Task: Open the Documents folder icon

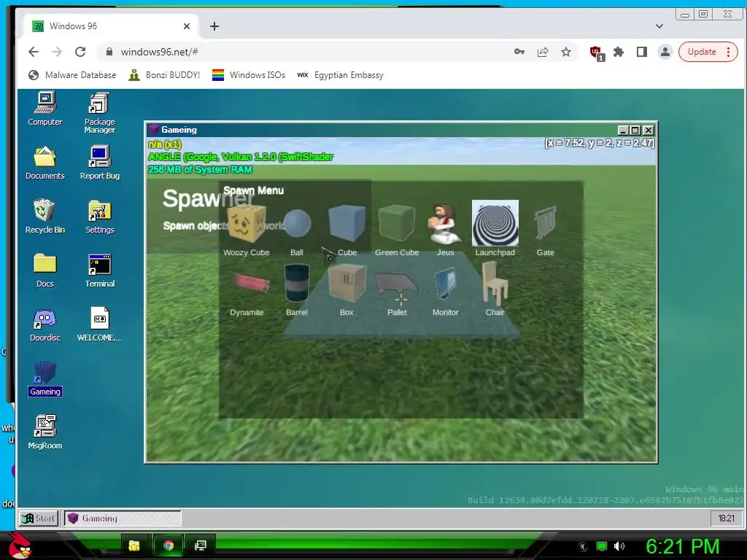Action: [x=45, y=163]
